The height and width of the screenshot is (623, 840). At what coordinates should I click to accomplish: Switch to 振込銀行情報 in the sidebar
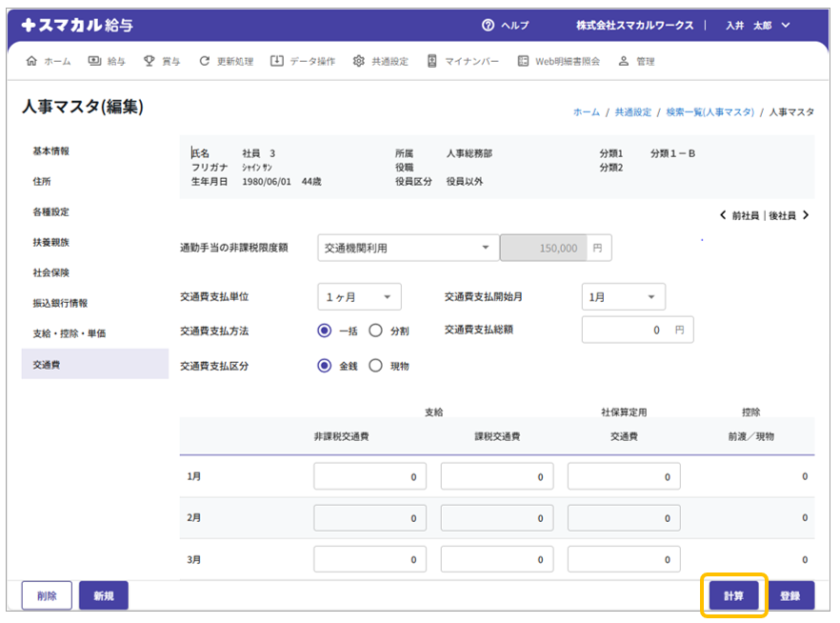tap(60, 303)
